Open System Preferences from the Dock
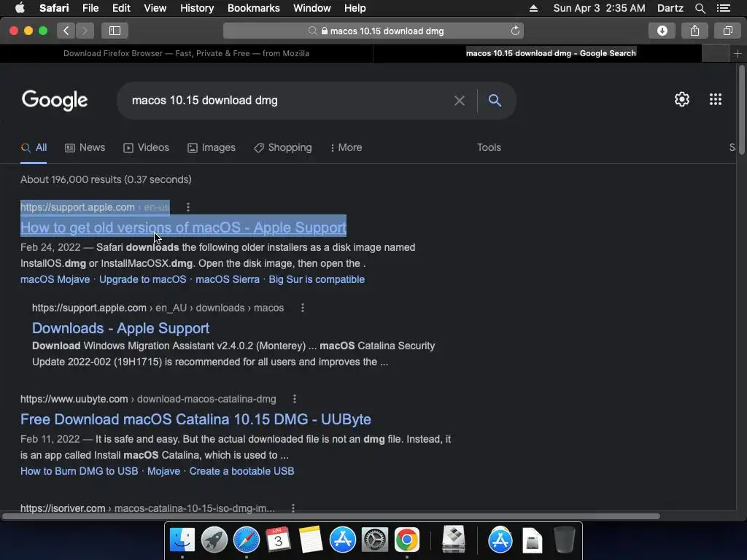 point(374,540)
